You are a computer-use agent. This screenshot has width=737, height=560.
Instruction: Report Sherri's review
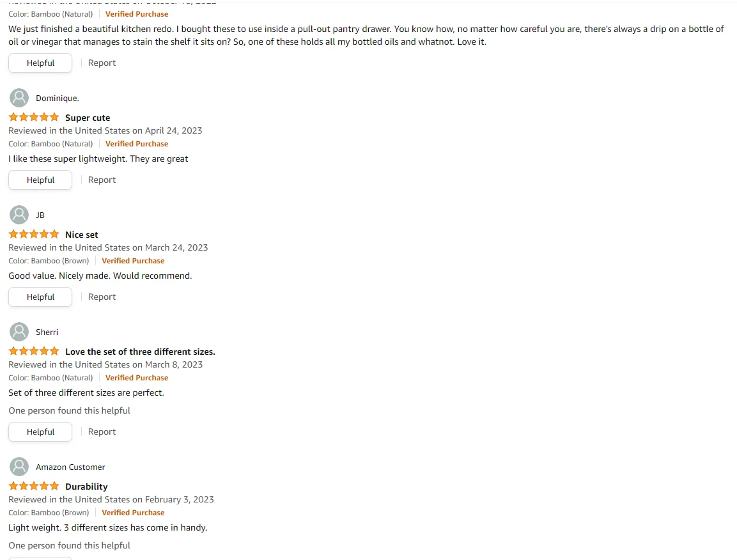(102, 432)
